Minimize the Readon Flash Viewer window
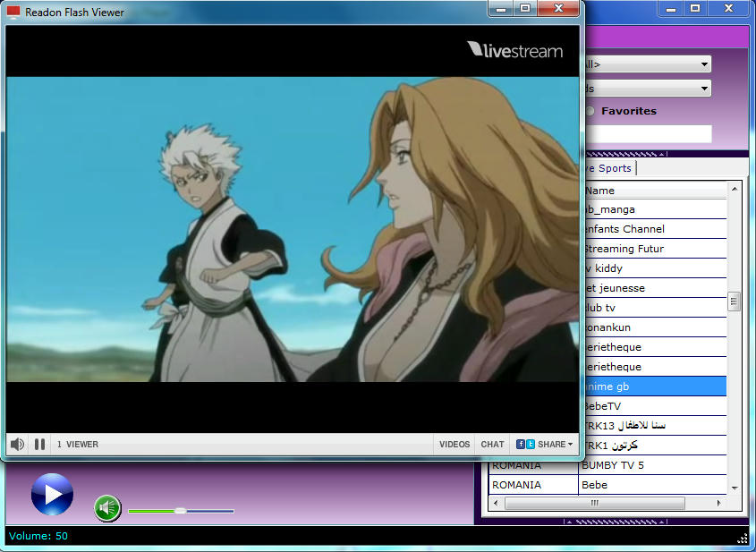 [x=501, y=8]
